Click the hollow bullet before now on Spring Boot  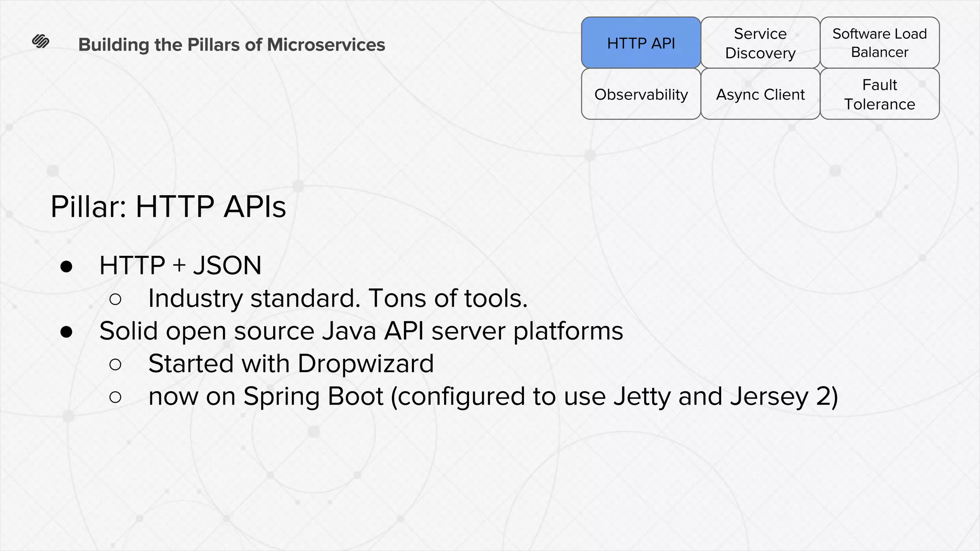[x=115, y=397]
